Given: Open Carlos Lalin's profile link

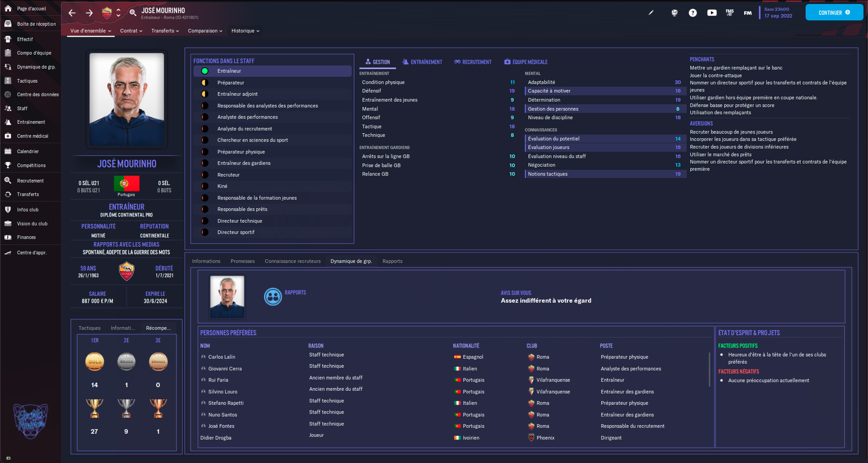Looking at the screenshot, I should tap(221, 357).
